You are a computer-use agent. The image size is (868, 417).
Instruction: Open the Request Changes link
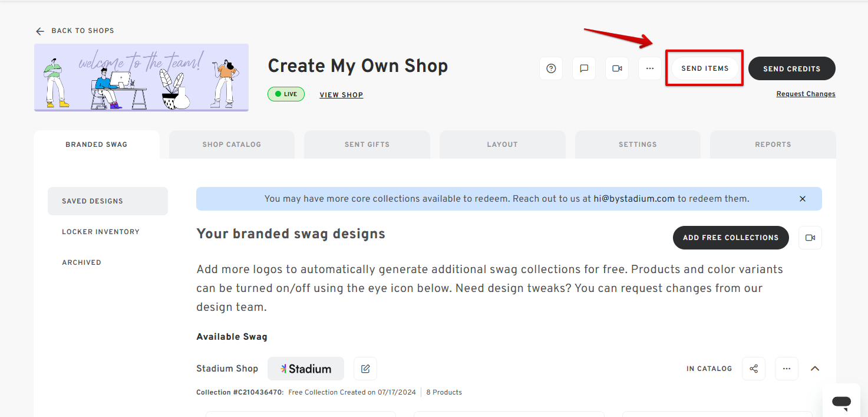pos(806,93)
